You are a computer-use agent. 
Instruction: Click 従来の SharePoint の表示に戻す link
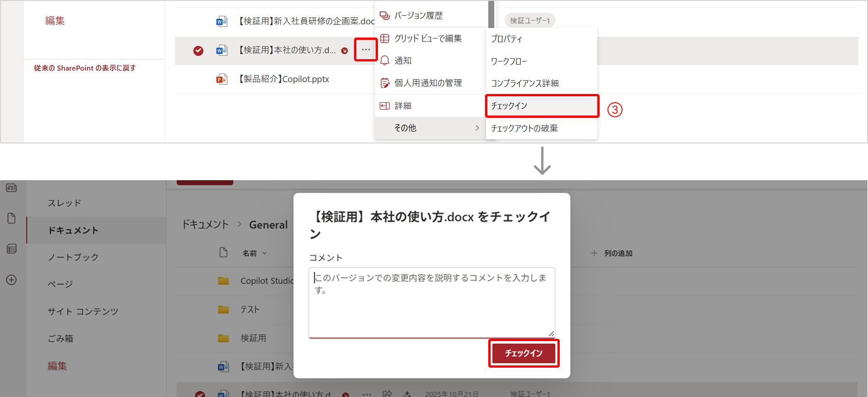[x=85, y=68]
